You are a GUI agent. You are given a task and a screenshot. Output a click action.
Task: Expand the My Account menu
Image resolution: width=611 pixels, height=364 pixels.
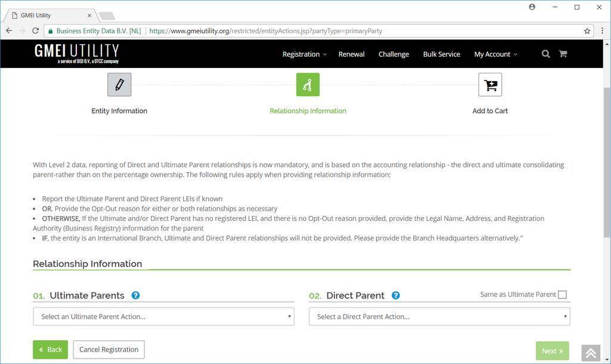click(496, 54)
